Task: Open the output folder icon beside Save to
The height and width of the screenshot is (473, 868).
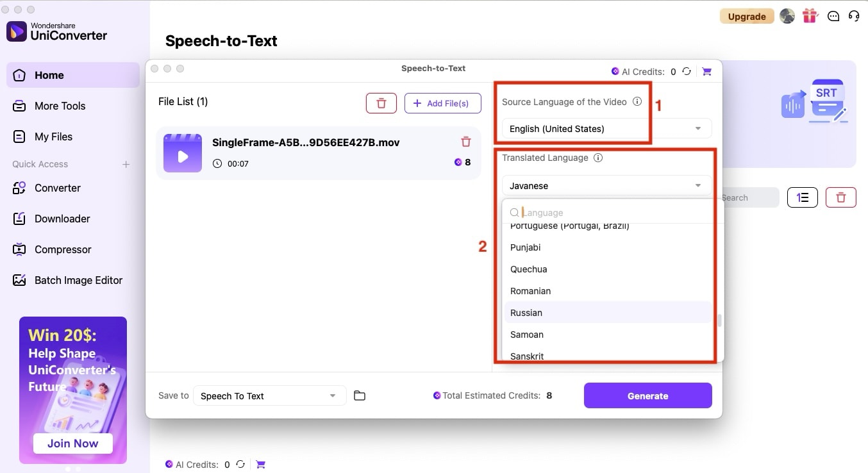Action: [x=360, y=396]
